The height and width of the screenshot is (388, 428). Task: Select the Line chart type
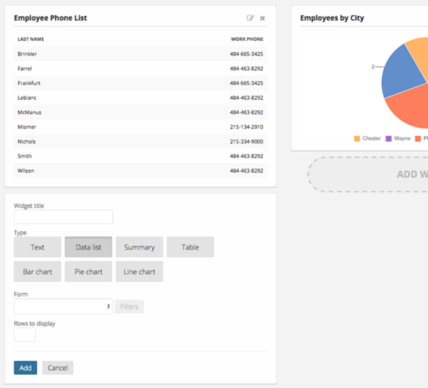click(x=139, y=272)
